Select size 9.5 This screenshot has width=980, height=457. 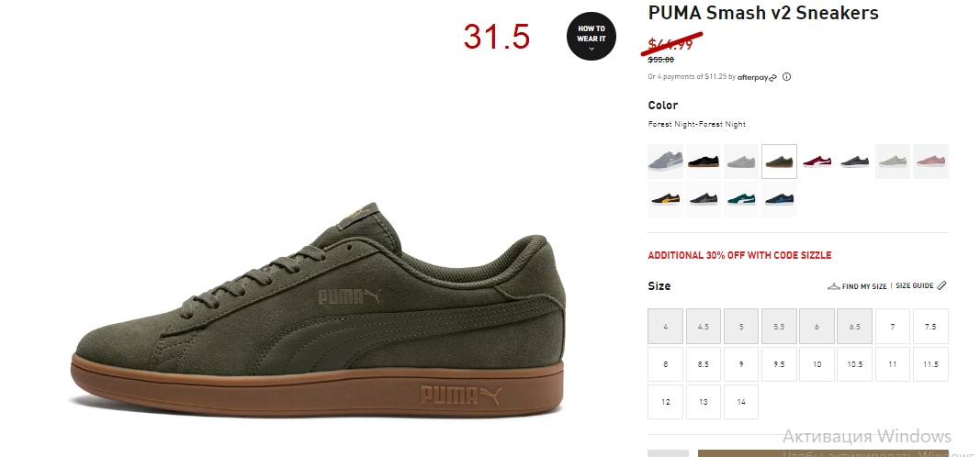779,364
